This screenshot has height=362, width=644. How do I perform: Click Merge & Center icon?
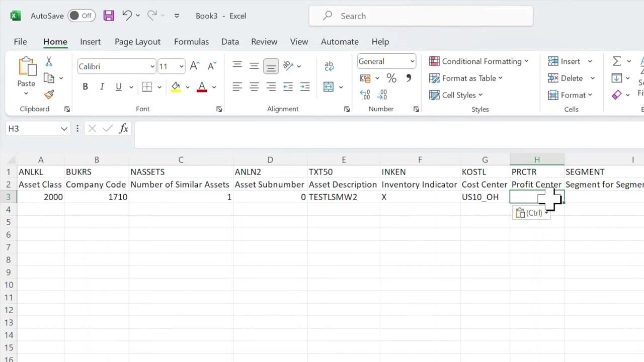[x=329, y=87]
